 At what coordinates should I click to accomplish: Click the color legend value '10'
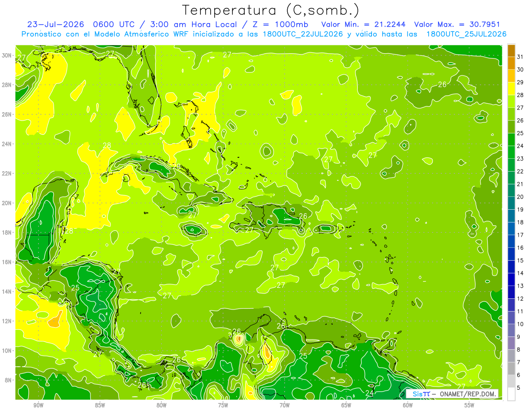(520, 324)
